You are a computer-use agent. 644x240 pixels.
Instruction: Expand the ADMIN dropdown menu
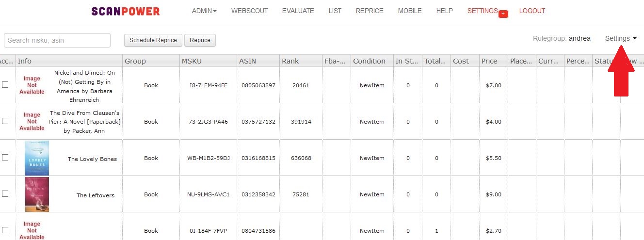click(x=204, y=11)
